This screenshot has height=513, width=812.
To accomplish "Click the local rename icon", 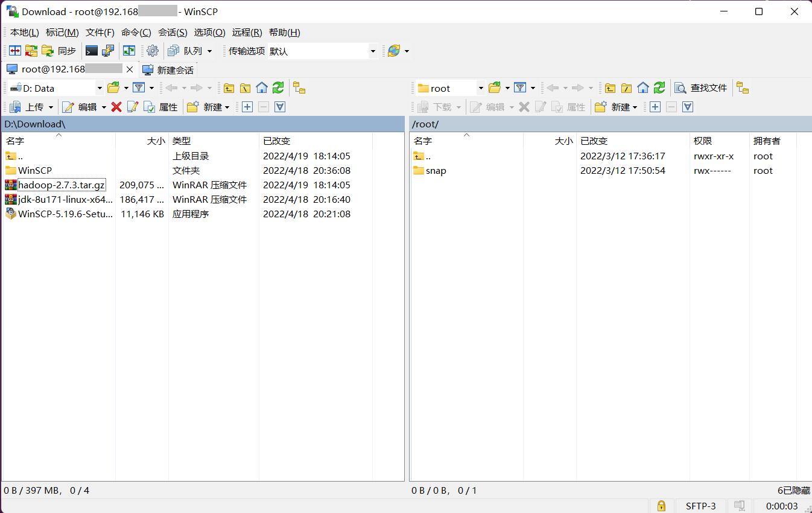I will tap(133, 107).
